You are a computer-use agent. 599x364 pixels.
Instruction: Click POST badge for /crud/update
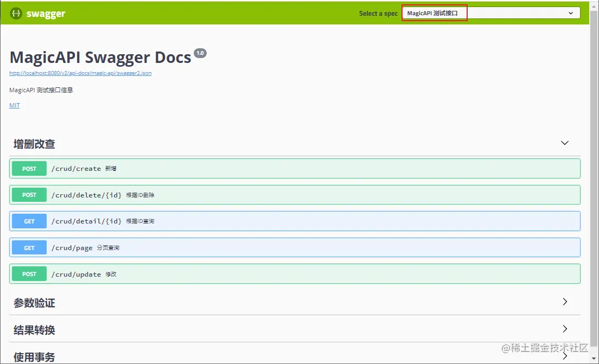pyautogui.click(x=29, y=274)
